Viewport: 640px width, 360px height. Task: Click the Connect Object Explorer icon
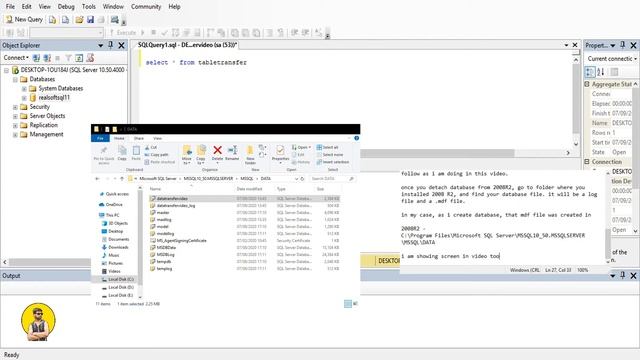tap(36, 58)
